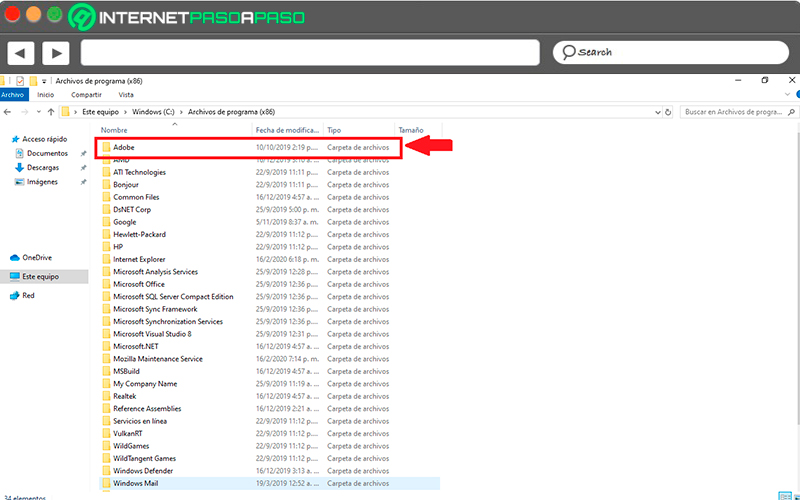Click the pin icon next to Documentos
Image resolution: width=800 pixels, height=500 pixels.
point(83,154)
